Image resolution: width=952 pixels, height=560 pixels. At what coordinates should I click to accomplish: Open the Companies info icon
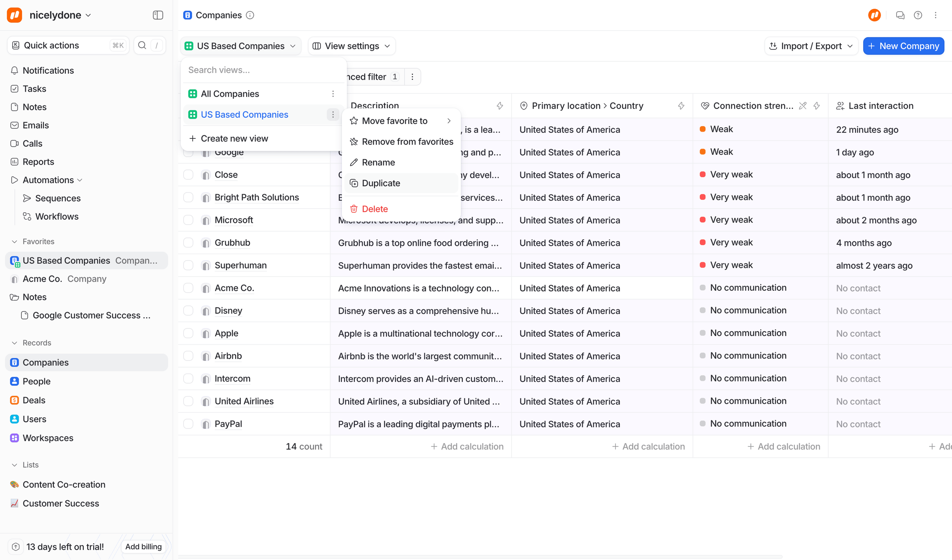point(250,15)
